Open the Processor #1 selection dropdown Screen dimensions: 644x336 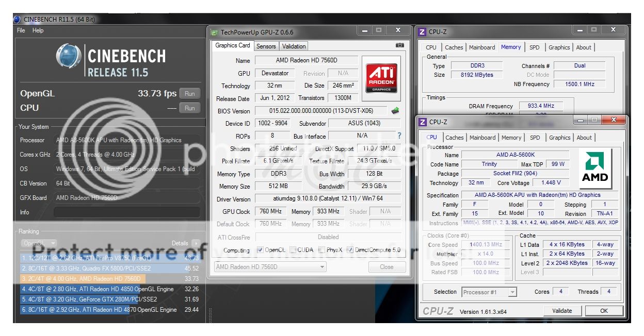pyautogui.click(x=489, y=292)
